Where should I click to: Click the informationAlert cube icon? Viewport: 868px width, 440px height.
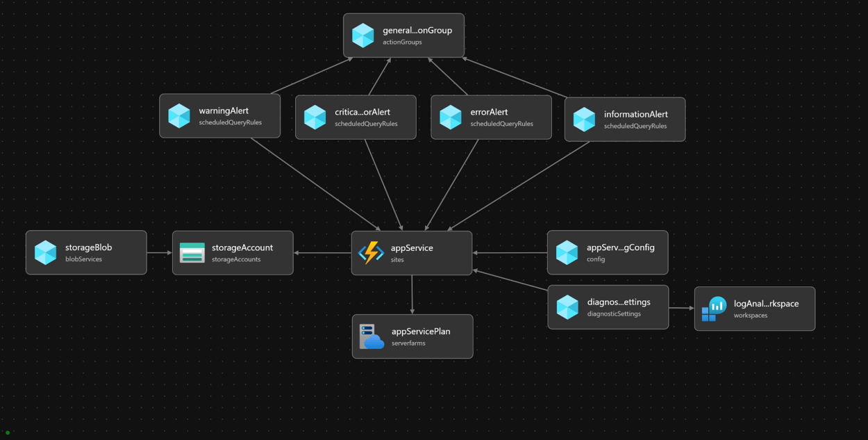tap(584, 120)
